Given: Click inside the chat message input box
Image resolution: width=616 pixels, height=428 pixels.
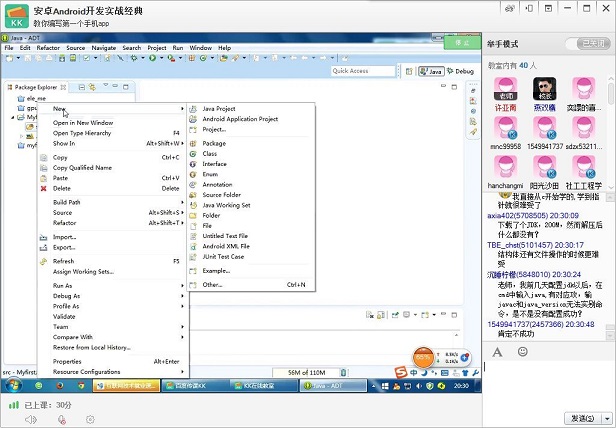Looking at the screenshot, I should [x=548, y=385].
